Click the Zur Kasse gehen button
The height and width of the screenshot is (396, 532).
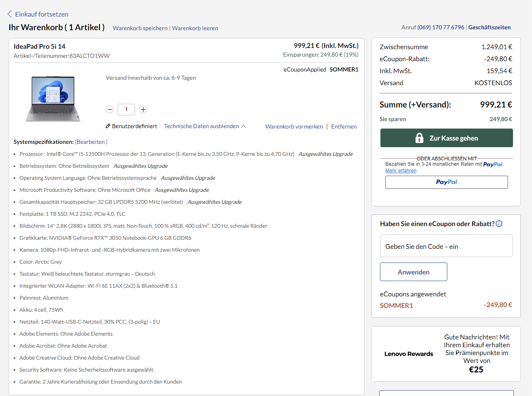pyautogui.click(x=446, y=138)
